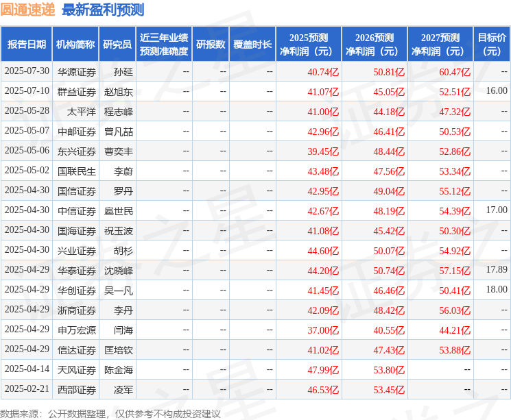Select the 机构简称 column header
Viewport: 511px width, 420px height.
[75, 44]
